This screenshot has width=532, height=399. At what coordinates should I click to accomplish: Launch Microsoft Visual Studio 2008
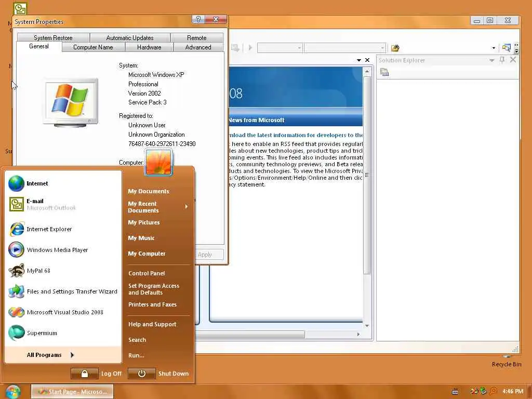pos(63,312)
